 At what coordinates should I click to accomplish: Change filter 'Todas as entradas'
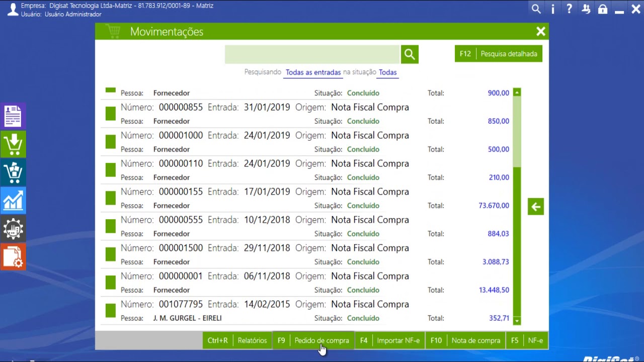tap(313, 72)
